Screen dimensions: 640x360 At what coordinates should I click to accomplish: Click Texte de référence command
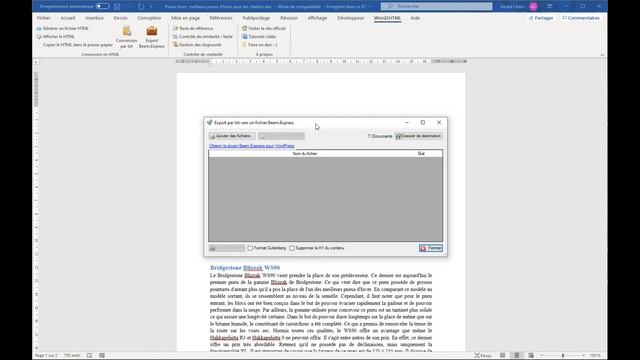(x=193, y=29)
